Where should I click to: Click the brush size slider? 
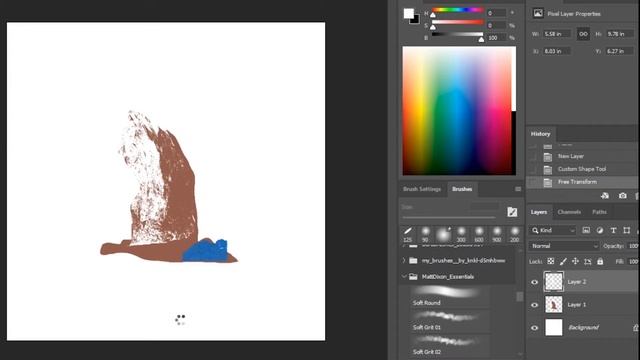click(x=449, y=217)
